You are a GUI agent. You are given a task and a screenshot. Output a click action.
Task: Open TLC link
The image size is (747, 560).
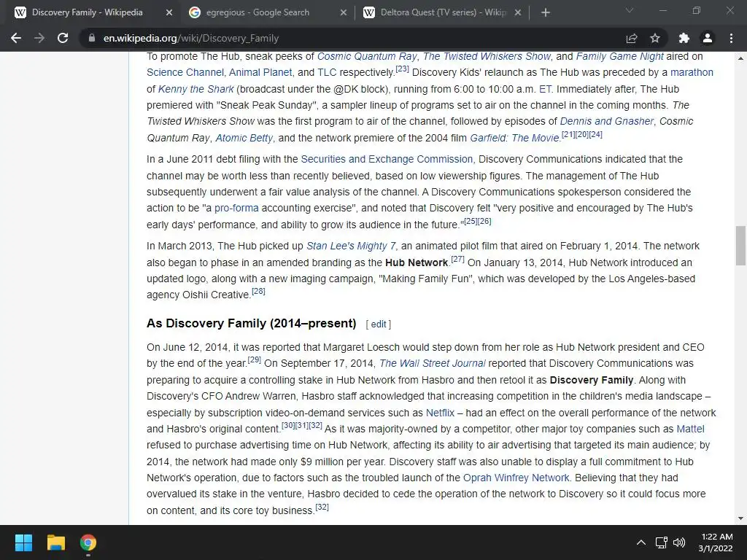click(x=327, y=72)
